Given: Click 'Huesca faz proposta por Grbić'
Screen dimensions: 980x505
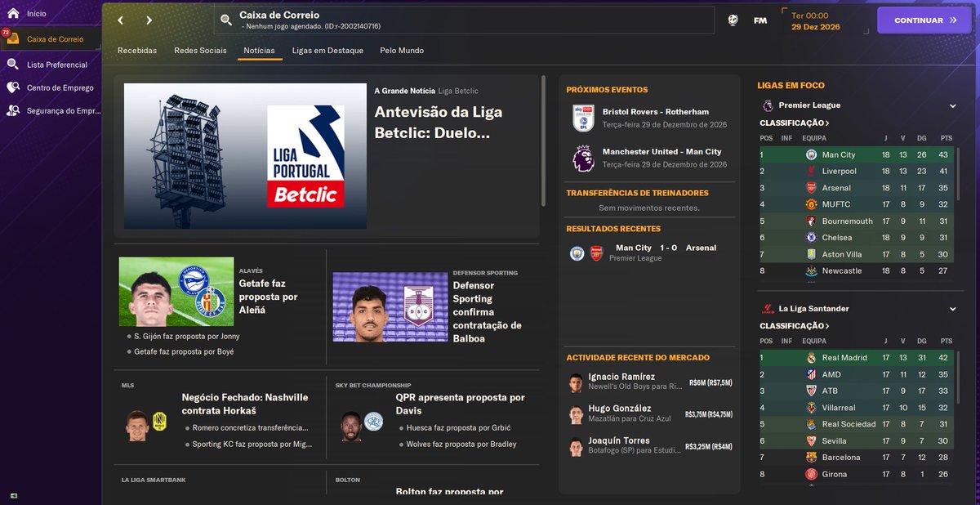Looking at the screenshot, I should [x=458, y=428].
